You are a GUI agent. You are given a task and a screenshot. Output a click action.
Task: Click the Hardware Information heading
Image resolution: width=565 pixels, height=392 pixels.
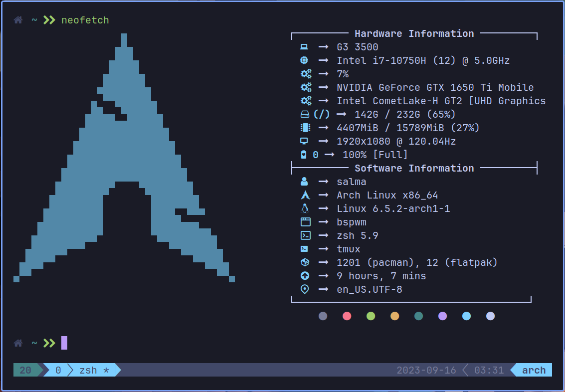coord(414,33)
